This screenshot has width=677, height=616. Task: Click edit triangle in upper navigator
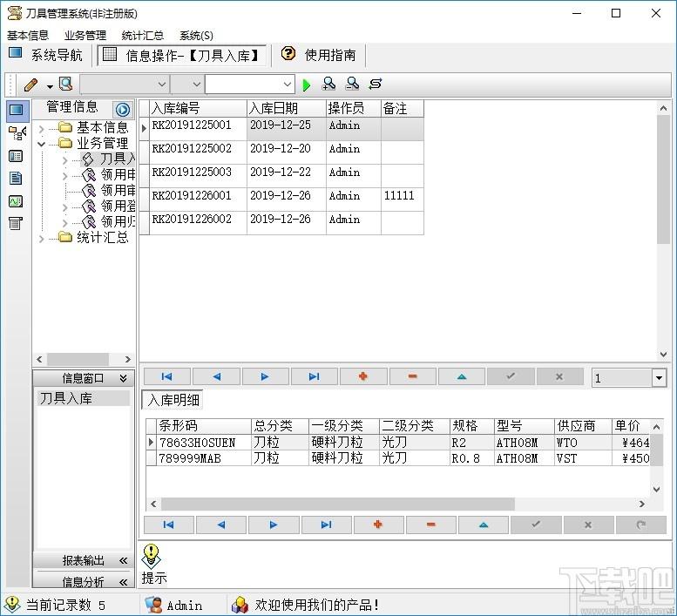462,377
